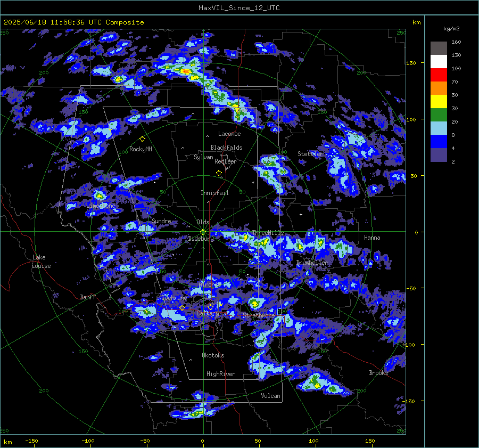Click the yellow diamond marker near RockyMH
Screen dimensions: 479x448
tap(142, 139)
